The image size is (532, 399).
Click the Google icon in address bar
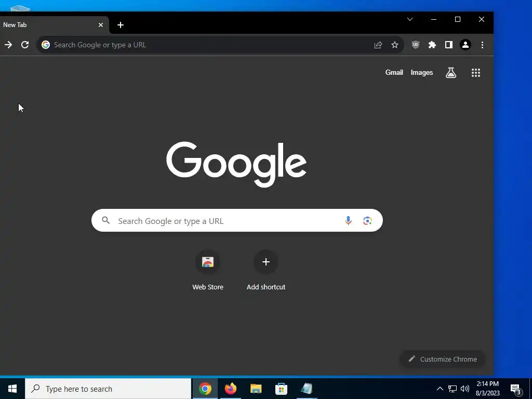coord(46,45)
